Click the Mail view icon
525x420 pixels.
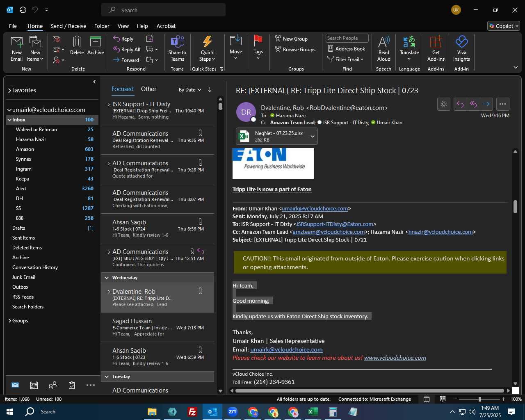click(x=15, y=385)
